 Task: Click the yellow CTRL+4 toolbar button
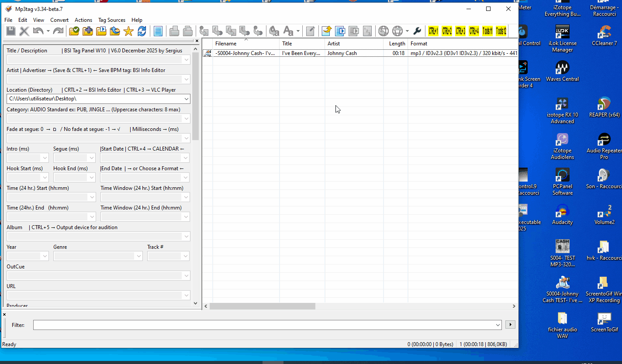coord(474,31)
